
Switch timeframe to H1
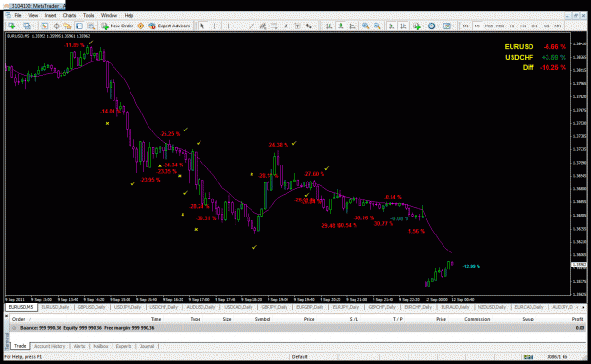[512, 26]
